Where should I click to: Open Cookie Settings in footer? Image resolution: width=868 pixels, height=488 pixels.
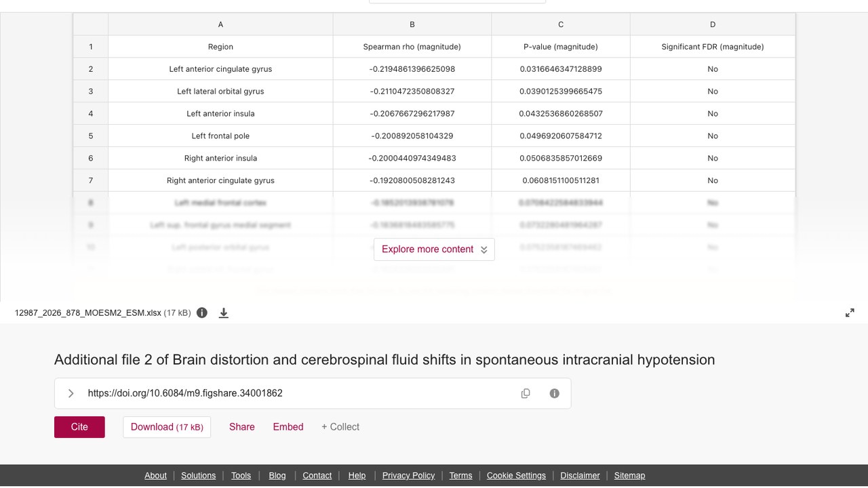click(x=516, y=476)
